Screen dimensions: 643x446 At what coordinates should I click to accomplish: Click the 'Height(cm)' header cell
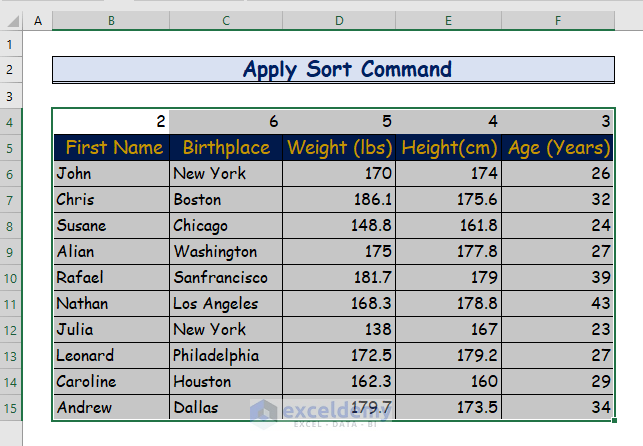pyautogui.click(x=448, y=148)
